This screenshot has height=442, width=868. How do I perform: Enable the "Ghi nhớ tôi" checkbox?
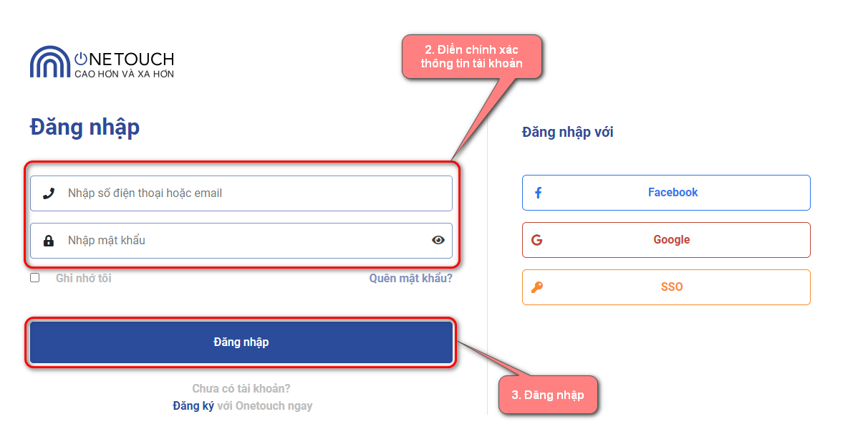35,278
